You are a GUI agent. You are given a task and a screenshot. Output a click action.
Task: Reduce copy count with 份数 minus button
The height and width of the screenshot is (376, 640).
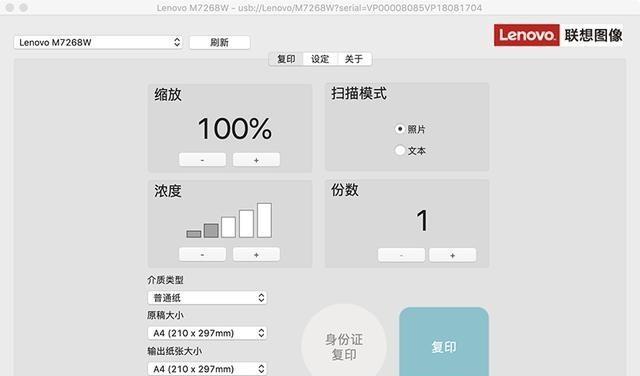coord(401,255)
